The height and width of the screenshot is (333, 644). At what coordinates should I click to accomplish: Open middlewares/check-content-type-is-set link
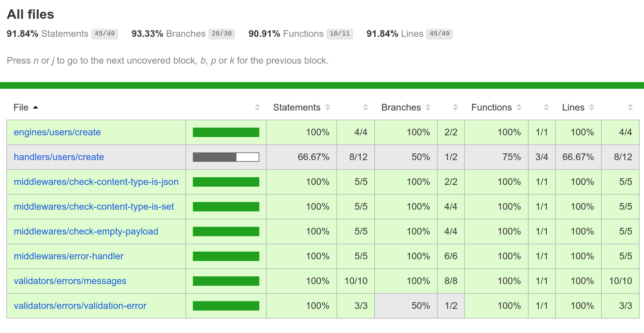coord(94,207)
